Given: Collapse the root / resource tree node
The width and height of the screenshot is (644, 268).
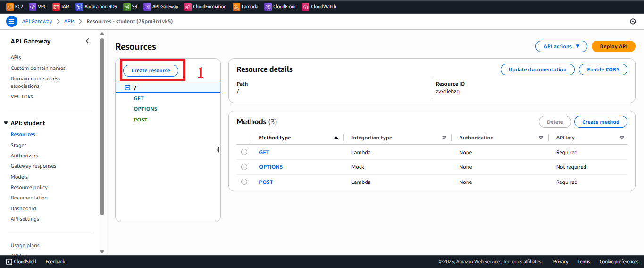Looking at the screenshot, I should tap(127, 88).
